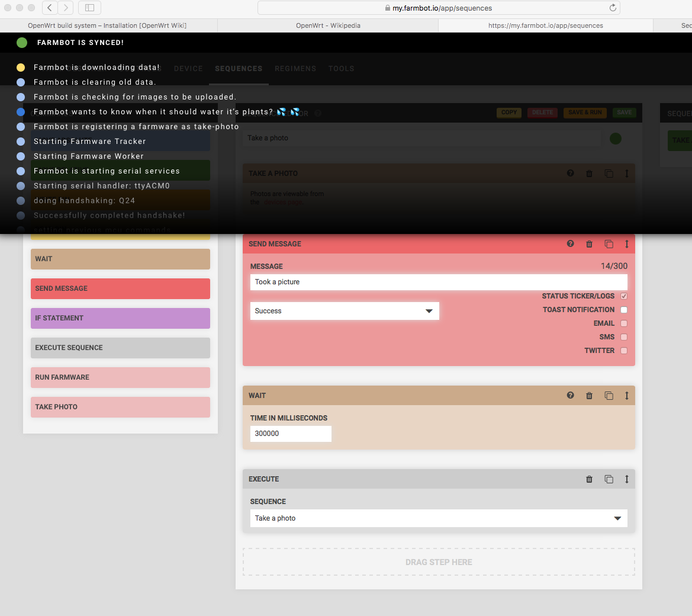This screenshot has height=616, width=692.
Task: Duplicate the Wait step
Action: 609,396
